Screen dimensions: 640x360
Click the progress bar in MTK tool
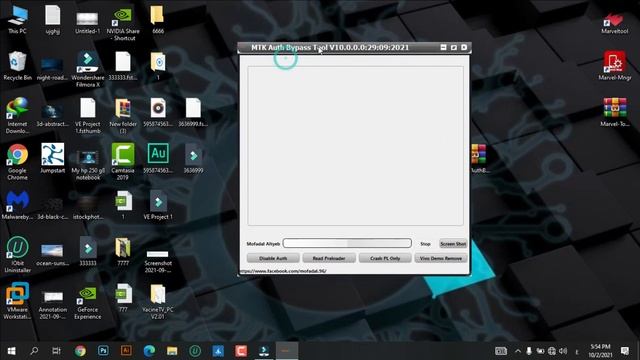pos(347,243)
